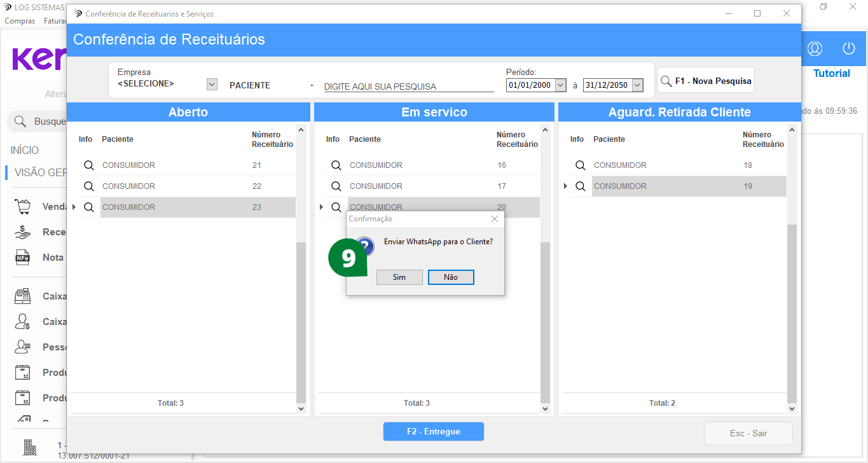Screen dimensions: 868x463
Task: Click user profile icon in main window
Action: click(815, 48)
